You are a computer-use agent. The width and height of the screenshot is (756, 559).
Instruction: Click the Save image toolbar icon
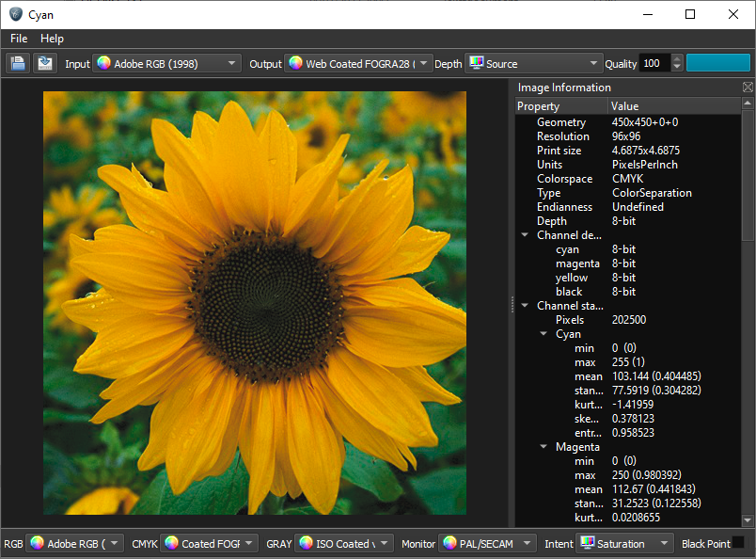pos(44,63)
